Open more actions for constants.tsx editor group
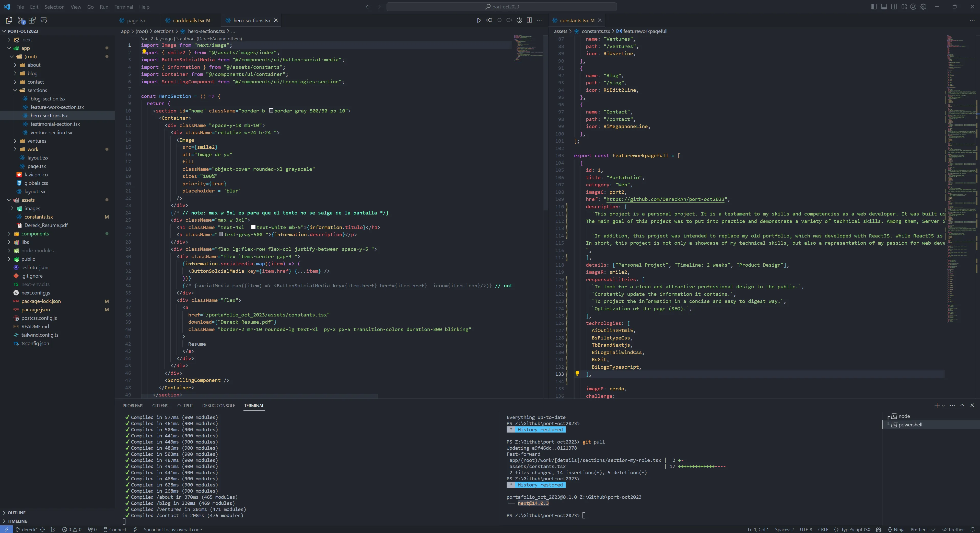The image size is (980, 533). [972, 20]
